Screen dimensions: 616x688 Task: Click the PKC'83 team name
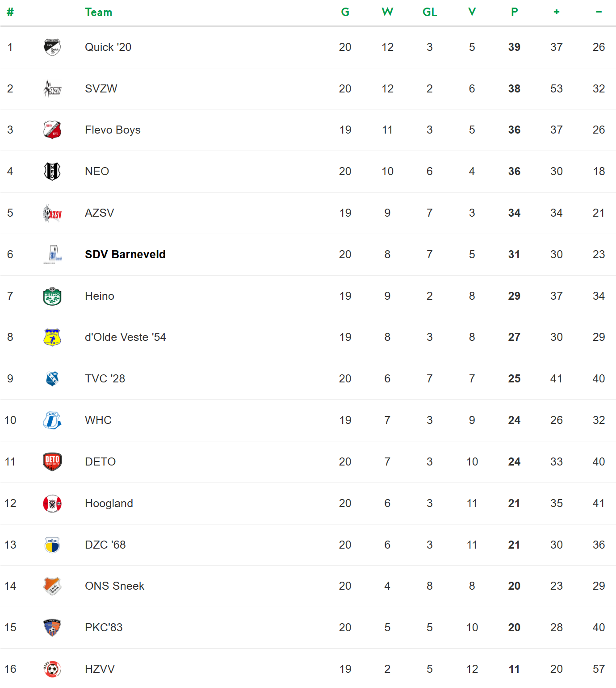tap(104, 628)
